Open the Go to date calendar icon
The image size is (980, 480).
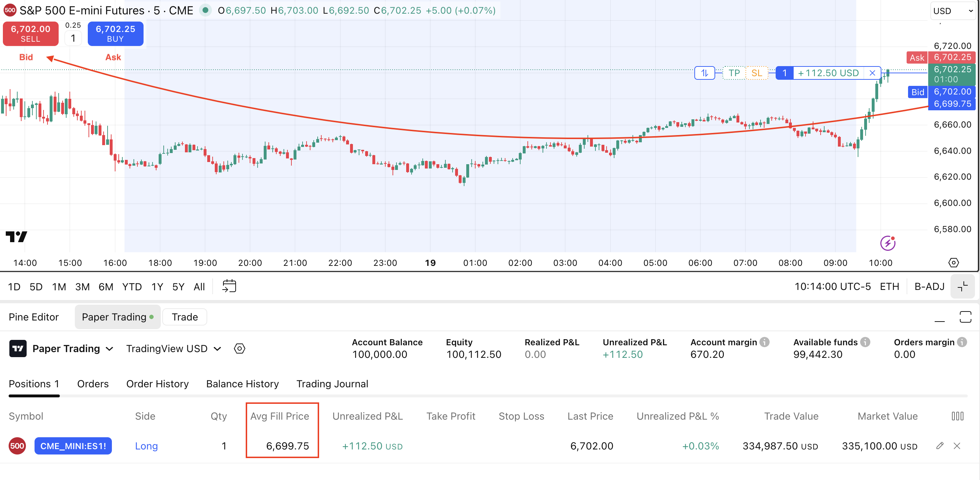(229, 286)
